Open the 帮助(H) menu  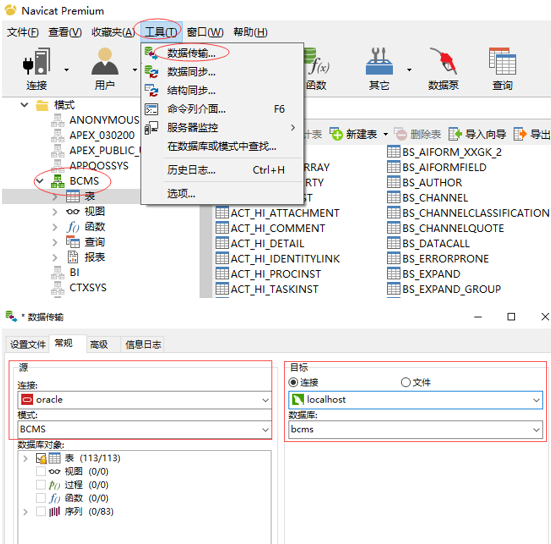250,32
